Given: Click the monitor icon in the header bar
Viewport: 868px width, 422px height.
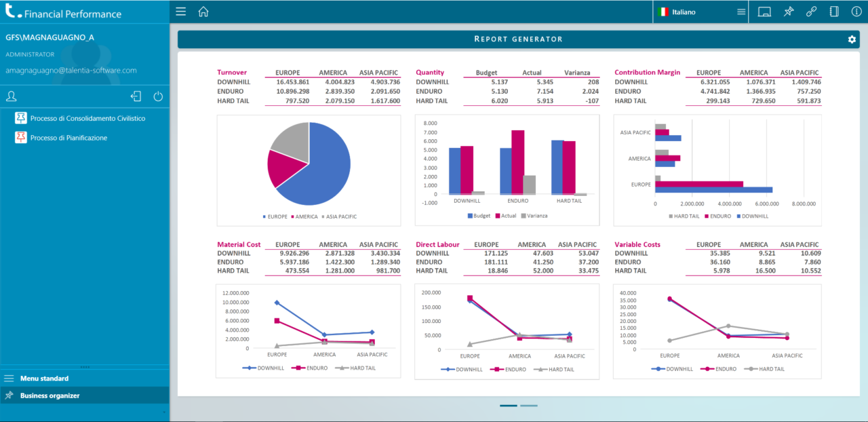Looking at the screenshot, I should click(764, 11).
